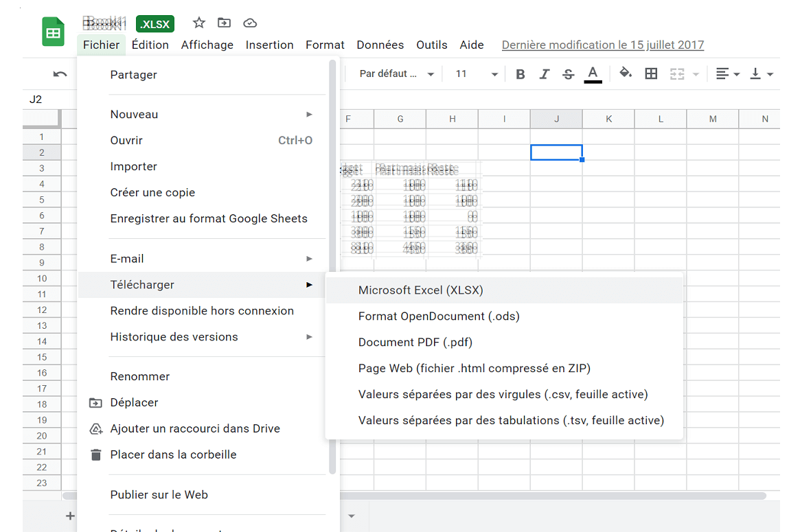The image size is (789, 532).
Task: Download as Document PDF (.pdf)
Action: click(x=504, y=343)
